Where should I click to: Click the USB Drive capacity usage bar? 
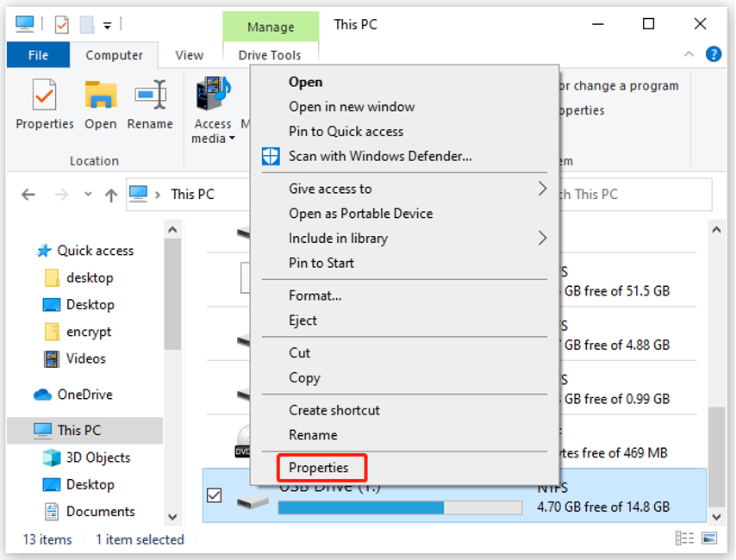pyautogui.click(x=400, y=507)
